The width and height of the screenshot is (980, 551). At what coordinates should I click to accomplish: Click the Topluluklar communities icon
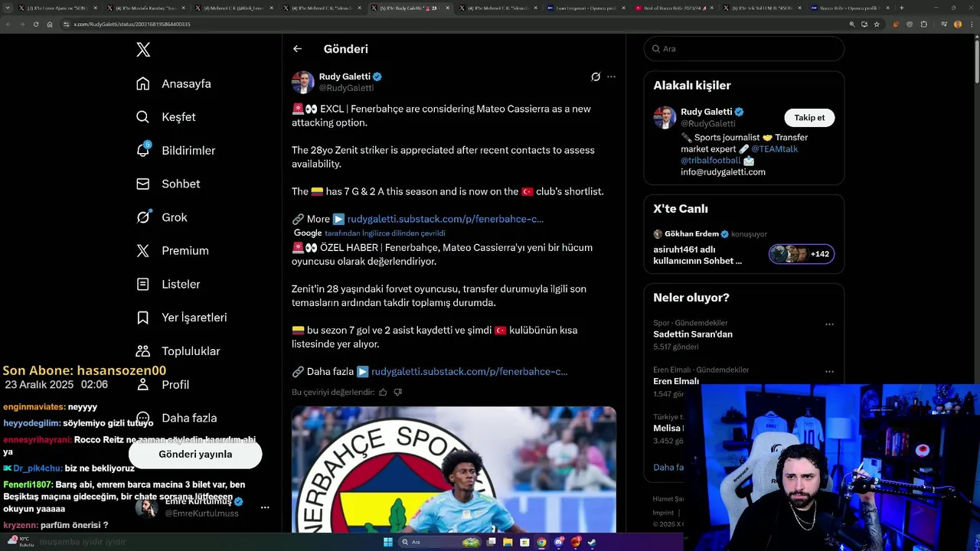(x=142, y=350)
